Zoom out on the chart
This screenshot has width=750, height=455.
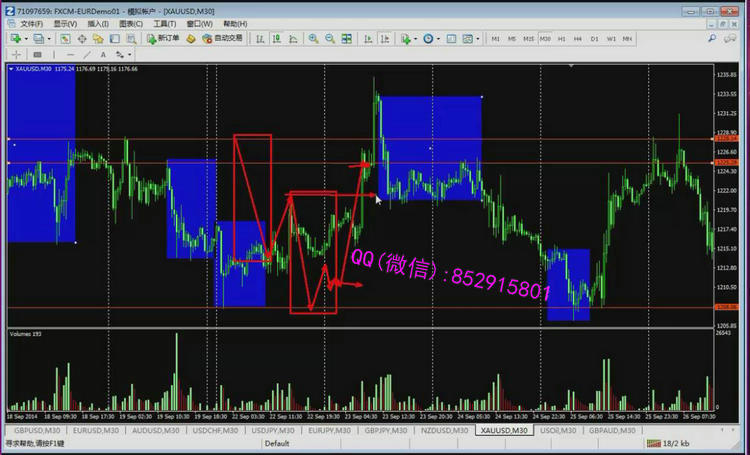[x=330, y=38]
